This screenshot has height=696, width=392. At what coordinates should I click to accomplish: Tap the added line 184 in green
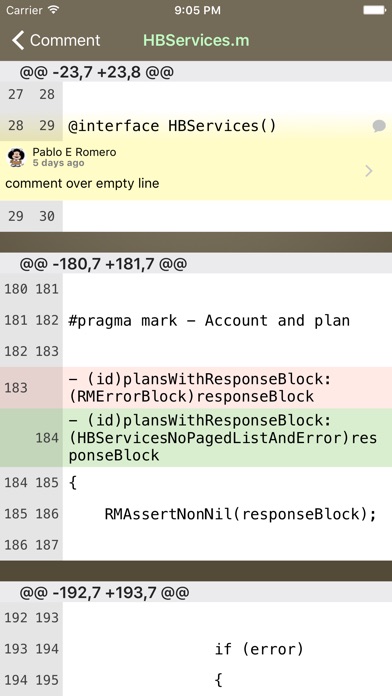[x=196, y=438]
